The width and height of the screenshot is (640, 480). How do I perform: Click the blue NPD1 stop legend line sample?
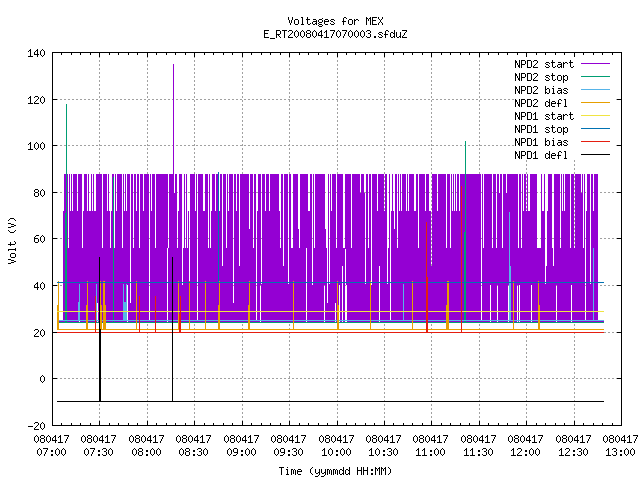click(595, 129)
